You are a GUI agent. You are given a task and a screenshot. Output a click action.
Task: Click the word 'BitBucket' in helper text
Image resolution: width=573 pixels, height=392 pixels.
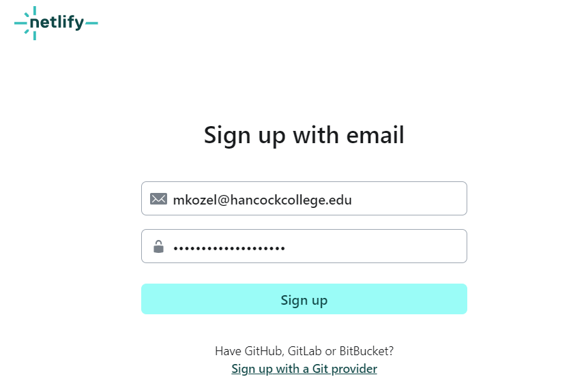[364, 351]
